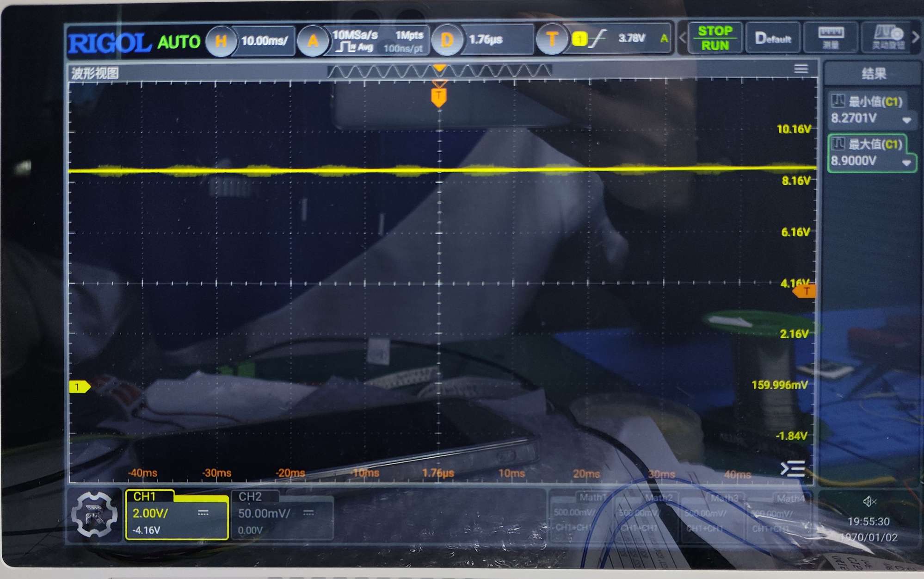
Task: Select the yellow channel 1 ground marker
Action: pos(79,386)
